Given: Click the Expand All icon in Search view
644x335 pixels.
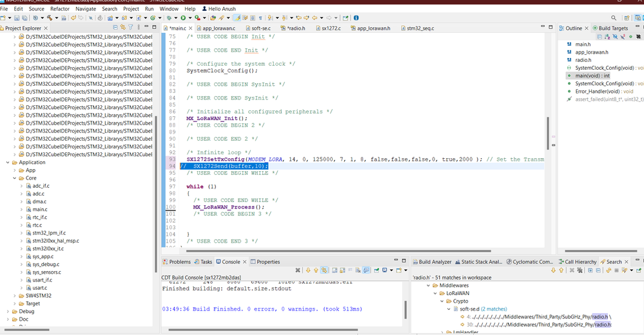Looking at the screenshot, I should tap(590, 270).
